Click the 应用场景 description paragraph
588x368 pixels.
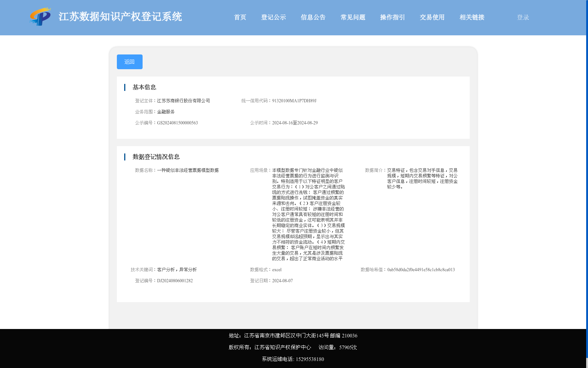[308, 215]
